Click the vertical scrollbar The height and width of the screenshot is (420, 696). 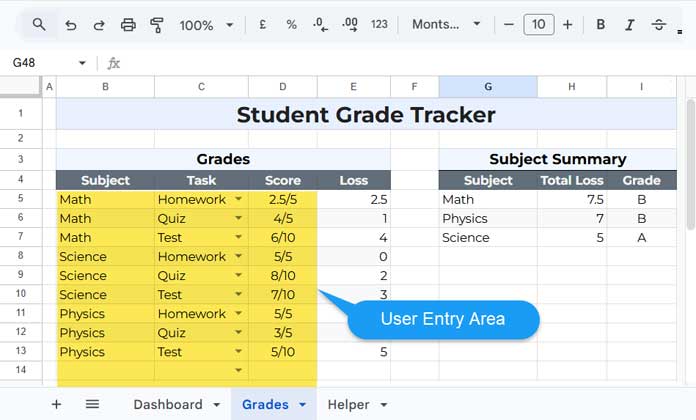[x=690, y=164]
